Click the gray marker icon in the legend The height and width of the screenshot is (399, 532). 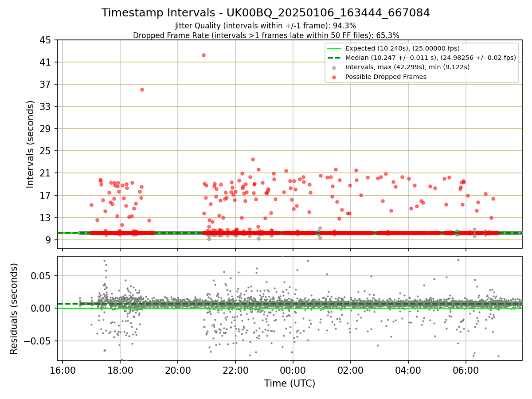[x=334, y=67]
